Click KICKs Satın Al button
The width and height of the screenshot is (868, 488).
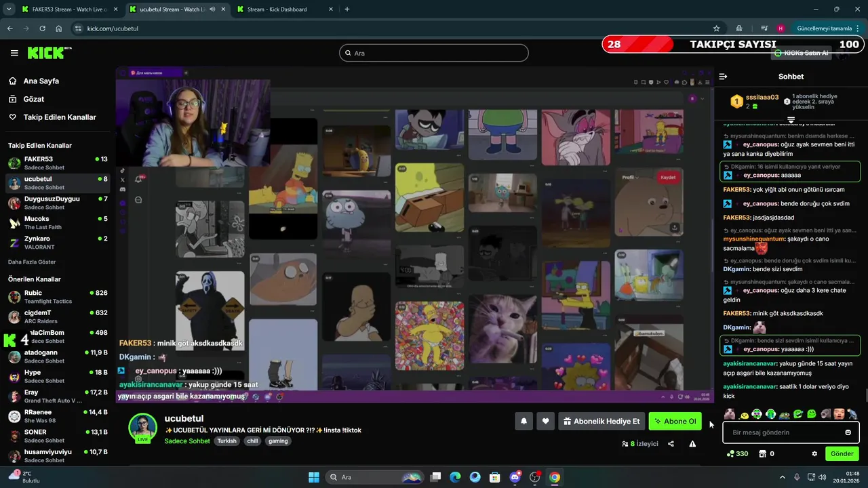(801, 53)
